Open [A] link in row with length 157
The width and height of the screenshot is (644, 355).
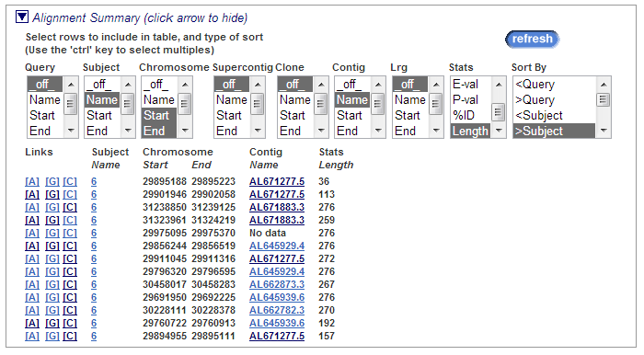click(32, 336)
